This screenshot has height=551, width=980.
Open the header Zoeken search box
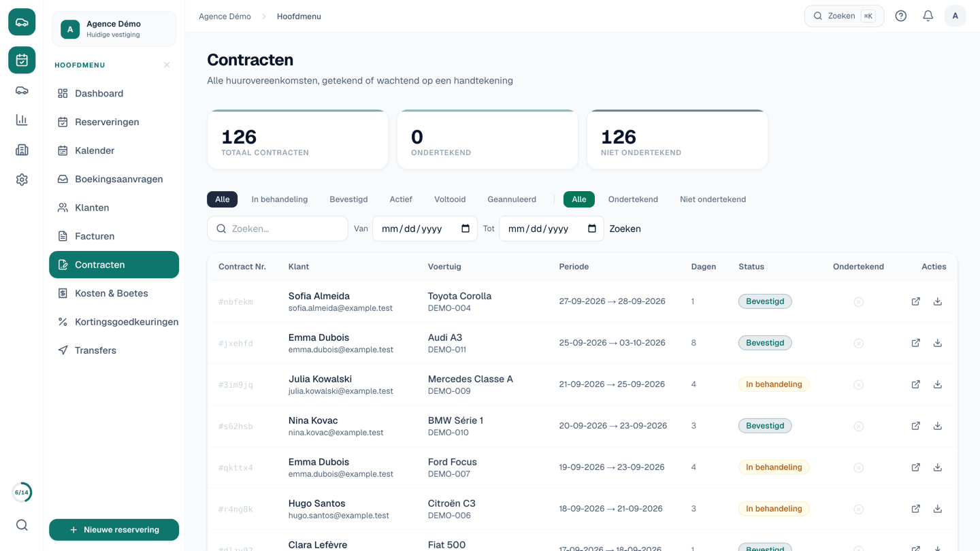[x=844, y=16]
